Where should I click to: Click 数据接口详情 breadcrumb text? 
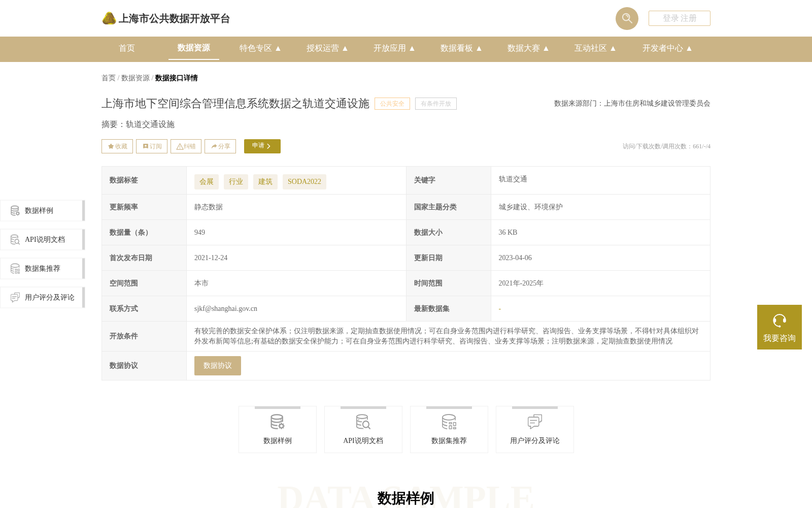coord(177,78)
